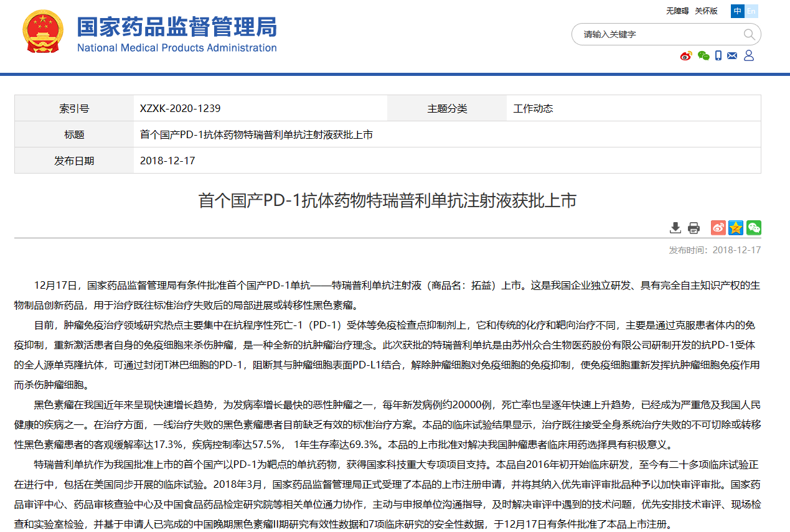Viewport: 790px width, 532px height.
Task: Open the user account icon
Action: click(x=749, y=56)
